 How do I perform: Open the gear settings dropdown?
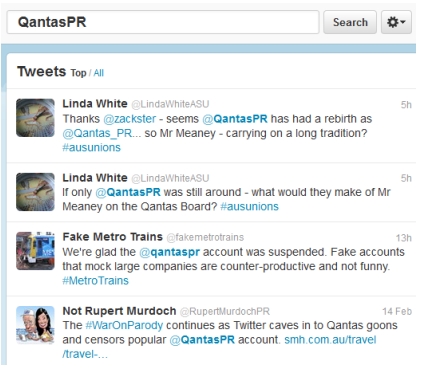396,22
